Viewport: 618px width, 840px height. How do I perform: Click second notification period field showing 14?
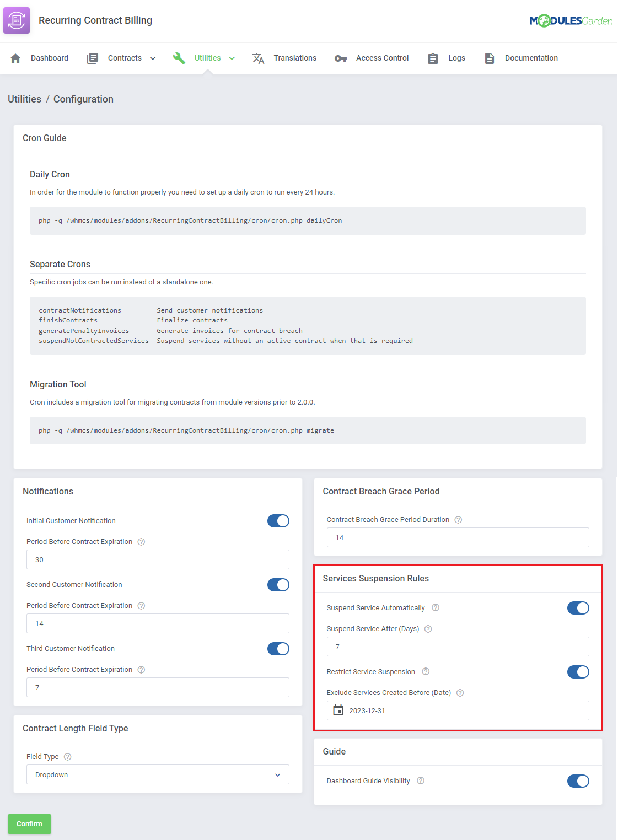pyautogui.click(x=158, y=623)
